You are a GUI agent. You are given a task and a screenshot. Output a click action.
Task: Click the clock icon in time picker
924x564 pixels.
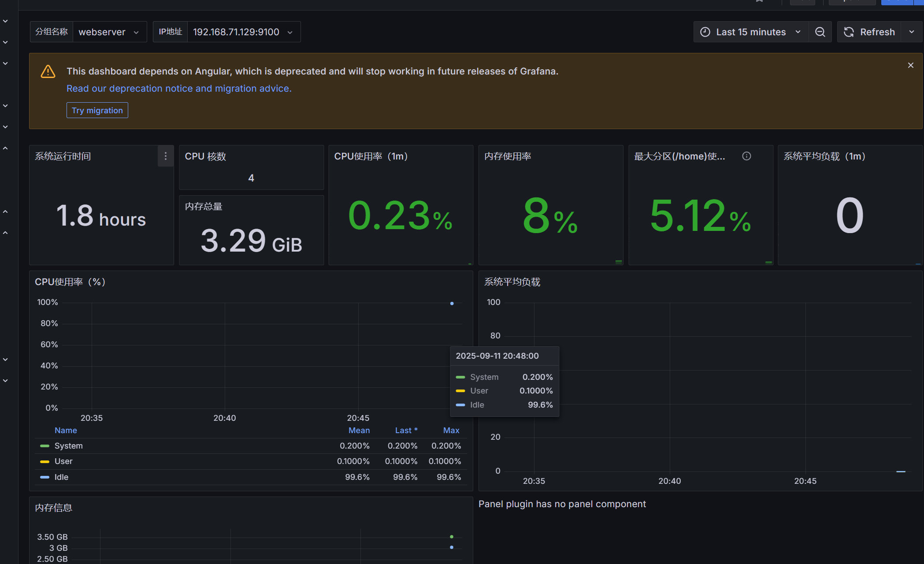pyautogui.click(x=705, y=32)
